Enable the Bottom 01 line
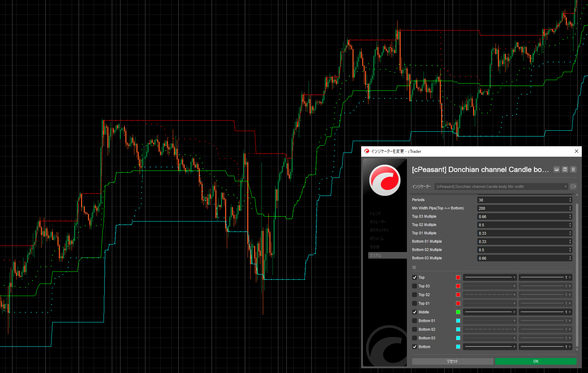The image size is (588, 373). tap(415, 320)
